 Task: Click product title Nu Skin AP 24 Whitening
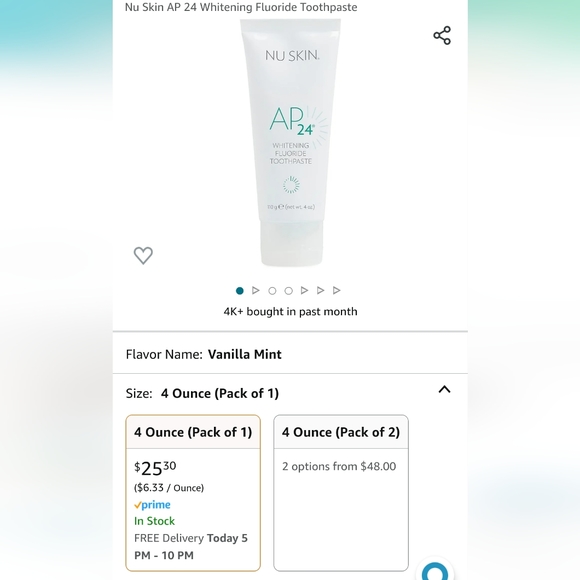click(x=241, y=7)
